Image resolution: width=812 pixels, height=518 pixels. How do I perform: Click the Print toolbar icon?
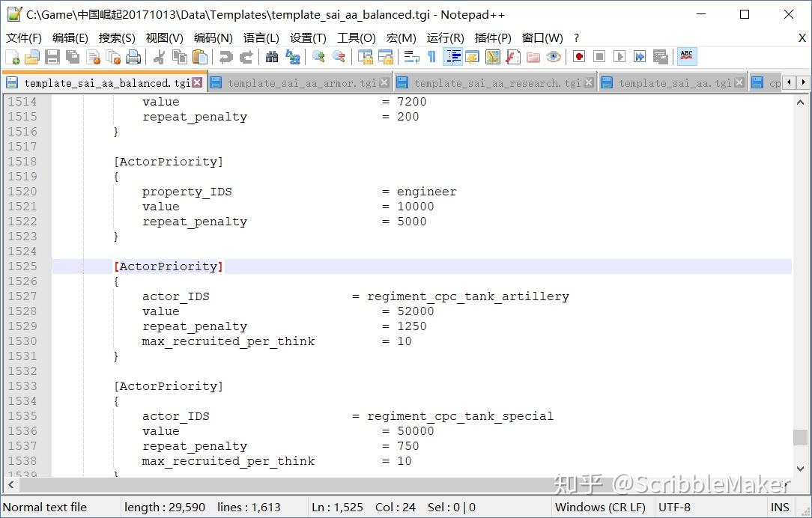(133, 57)
